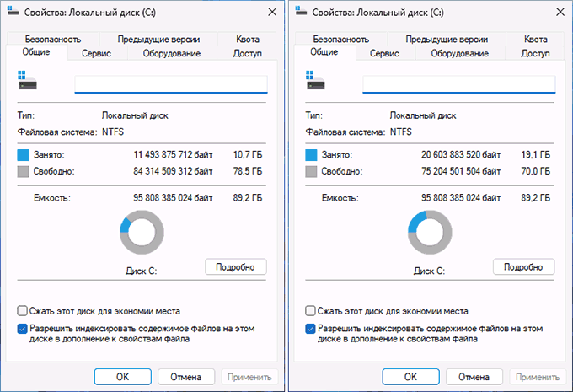Click the blue Занято swatch in left dialog

[x=23, y=154]
